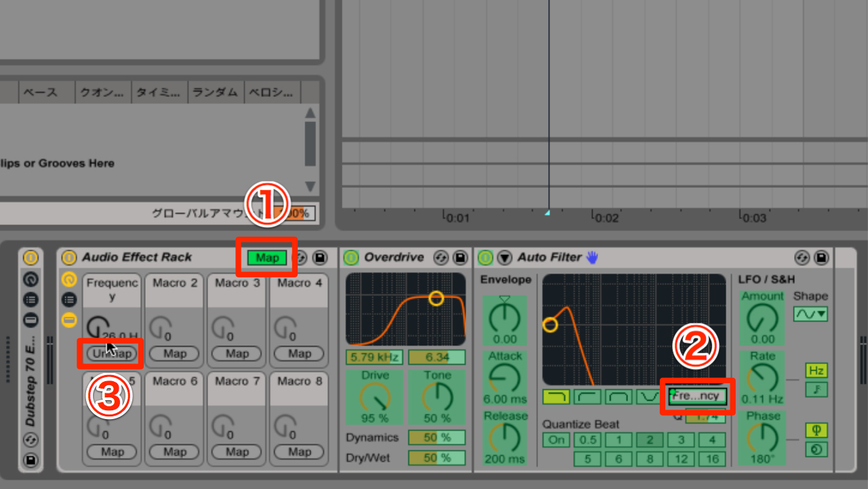Select Quantize Beat value 8
This screenshot has width=868, height=489.
click(650, 459)
